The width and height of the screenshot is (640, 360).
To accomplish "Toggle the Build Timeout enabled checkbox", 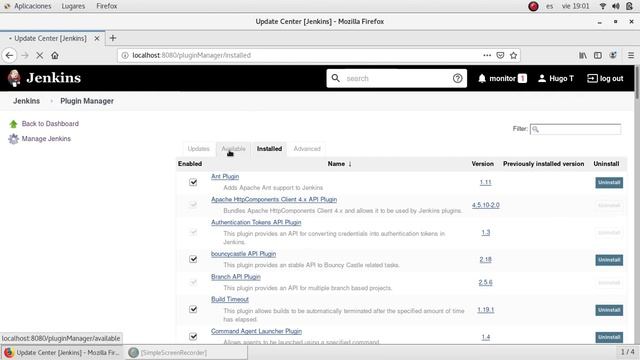I will click(x=193, y=309).
